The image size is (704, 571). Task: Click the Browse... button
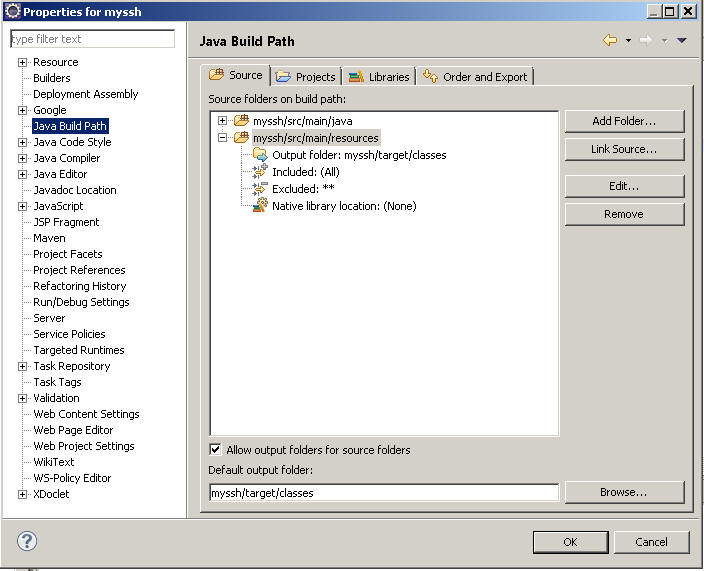(x=624, y=492)
